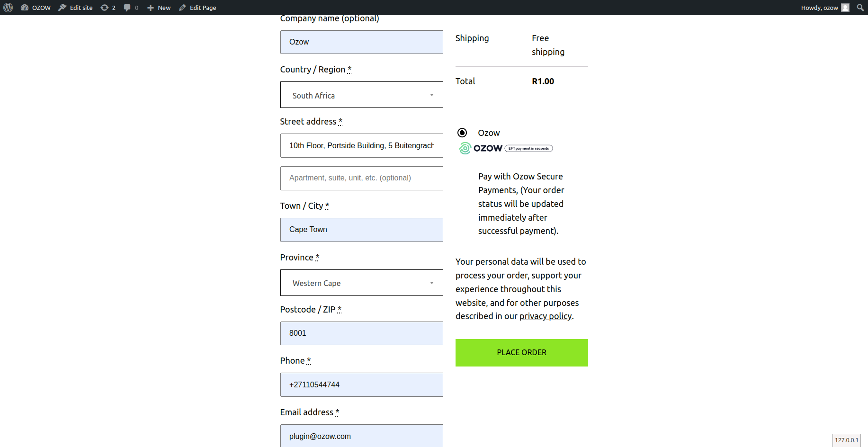
Task: Open the comments bubble icon
Action: pos(127,8)
